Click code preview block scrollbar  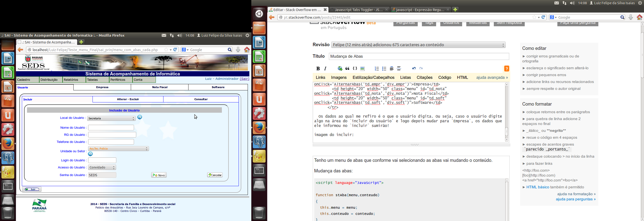click(x=507, y=200)
